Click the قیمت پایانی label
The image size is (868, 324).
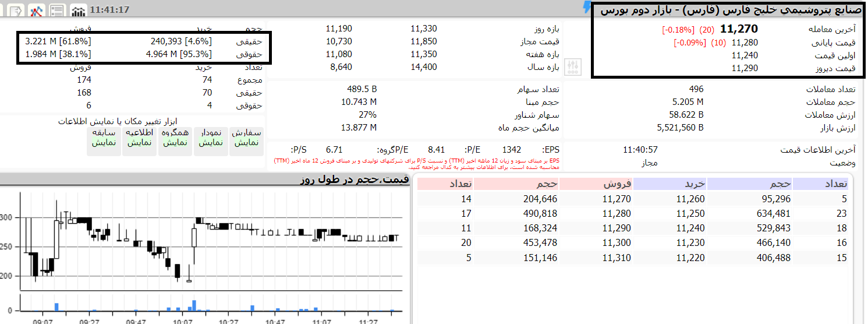click(x=834, y=43)
